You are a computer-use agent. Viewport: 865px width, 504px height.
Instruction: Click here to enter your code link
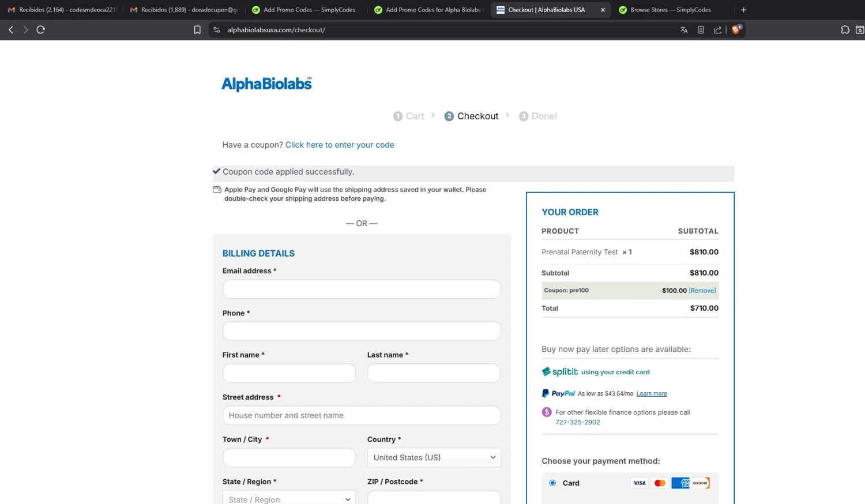[x=340, y=145]
